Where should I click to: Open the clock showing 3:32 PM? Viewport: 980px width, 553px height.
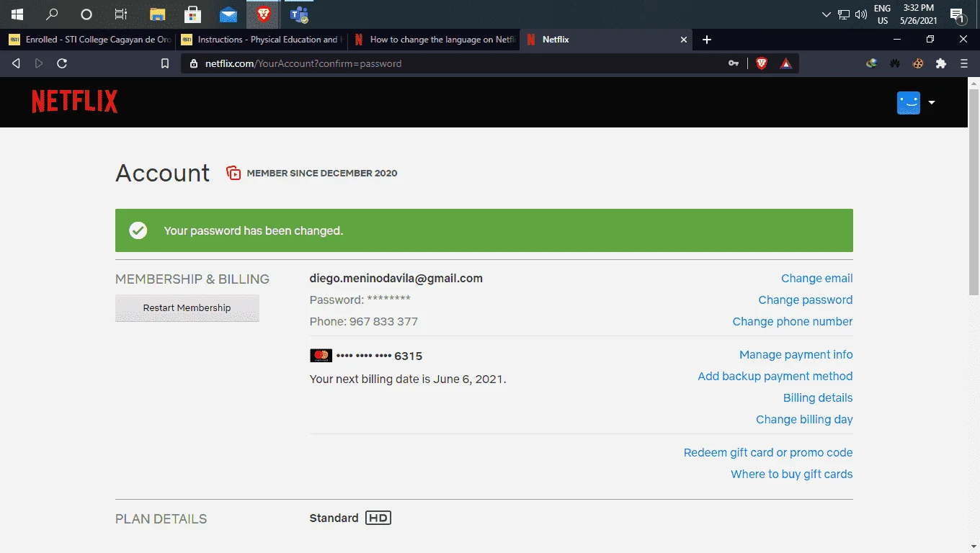tap(918, 14)
